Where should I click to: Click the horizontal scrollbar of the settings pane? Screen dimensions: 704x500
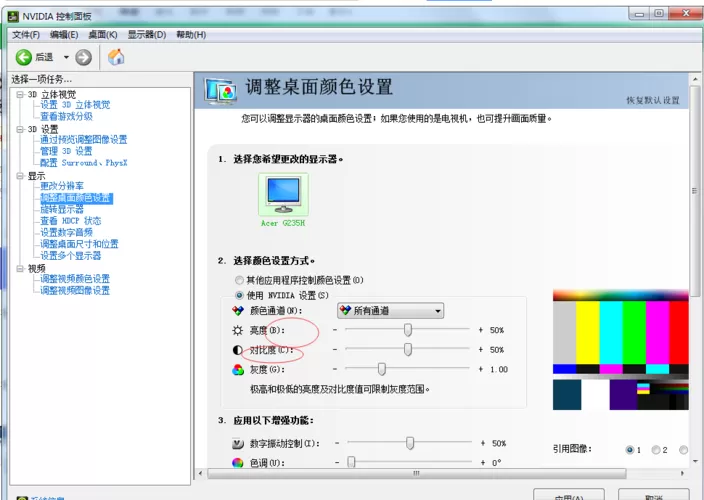click(417, 474)
